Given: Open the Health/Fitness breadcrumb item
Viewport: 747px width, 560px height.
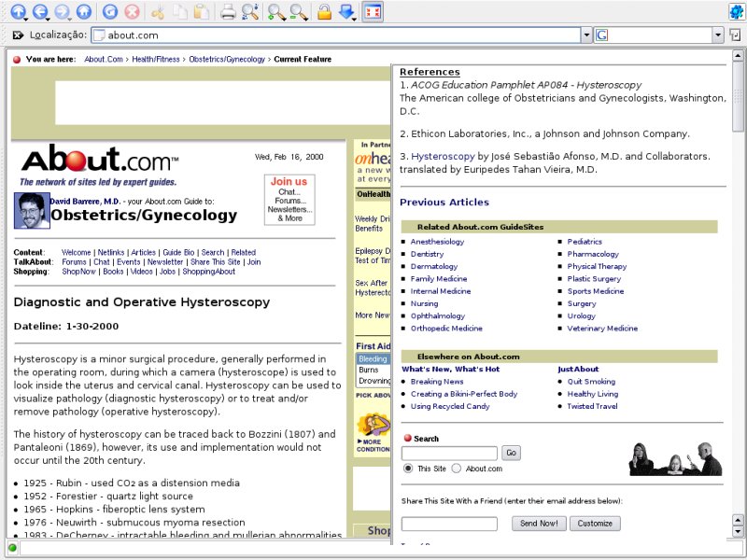Looking at the screenshot, I should click(157, 59).
